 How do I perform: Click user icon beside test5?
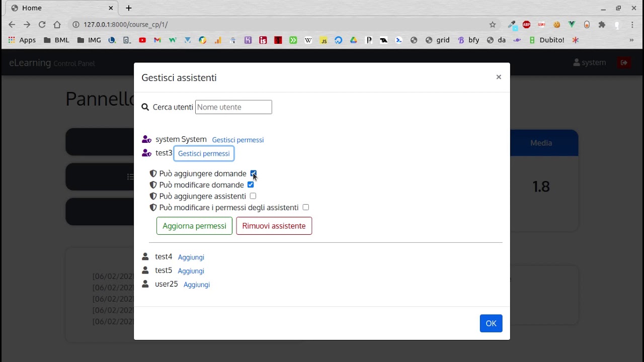[145, 270]
